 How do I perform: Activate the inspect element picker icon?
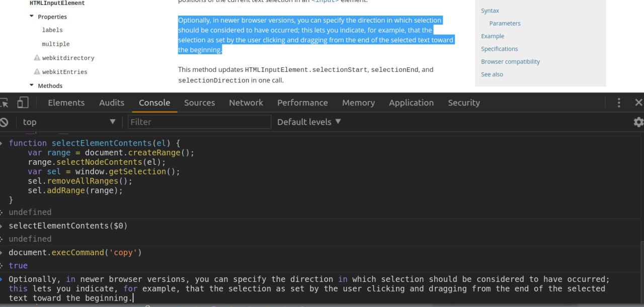click(x=5, y=103)
